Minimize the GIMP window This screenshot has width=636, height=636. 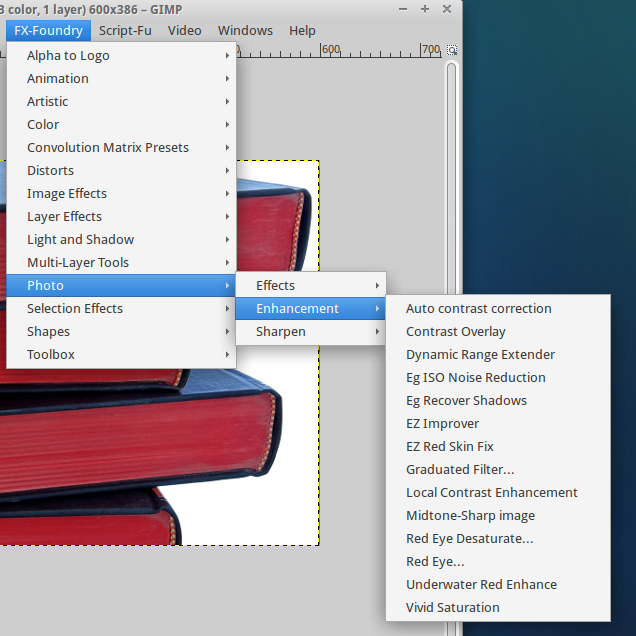(405, 9)
